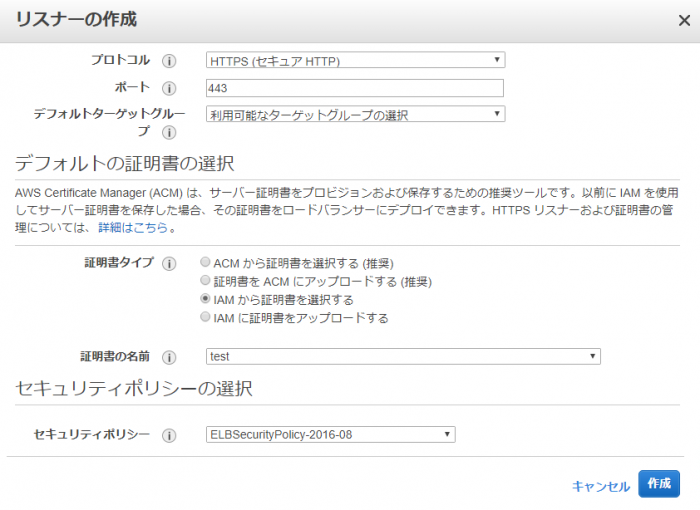This screenshot has height=510, width=700.
Task: Click the port field containing 443
Action: [x=355, y=88]
